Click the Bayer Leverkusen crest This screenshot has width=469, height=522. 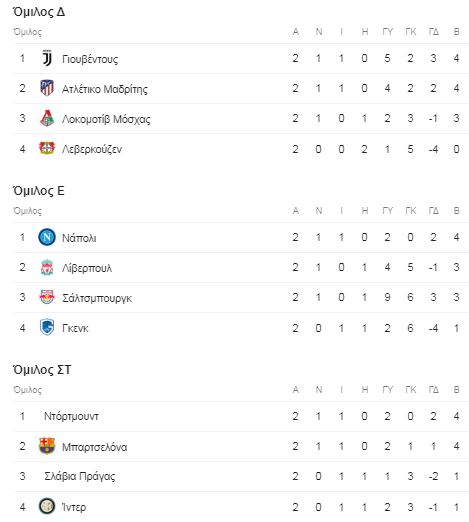pos(47,148)
